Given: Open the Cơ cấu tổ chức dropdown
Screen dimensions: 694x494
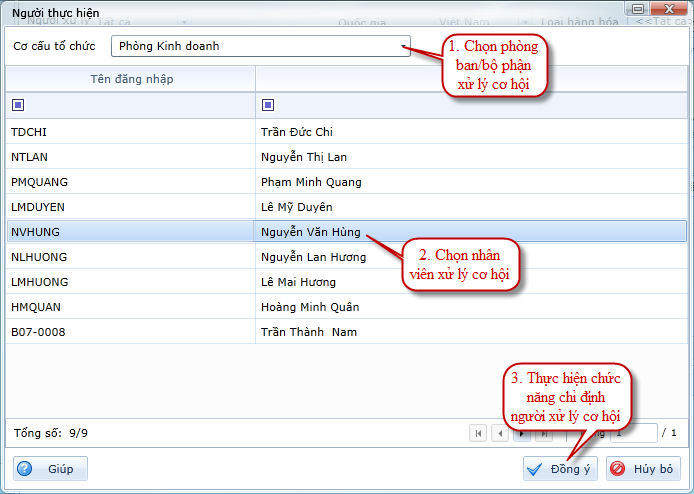Looking at the screenshot, I should click(404, 46).
